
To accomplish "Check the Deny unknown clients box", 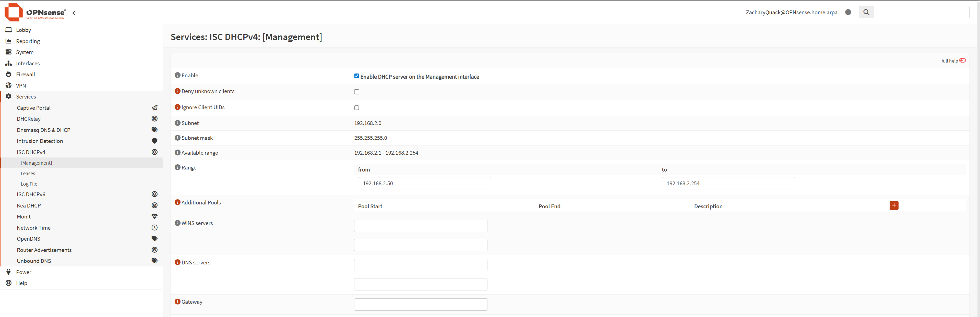I will (x=356, y=92).
